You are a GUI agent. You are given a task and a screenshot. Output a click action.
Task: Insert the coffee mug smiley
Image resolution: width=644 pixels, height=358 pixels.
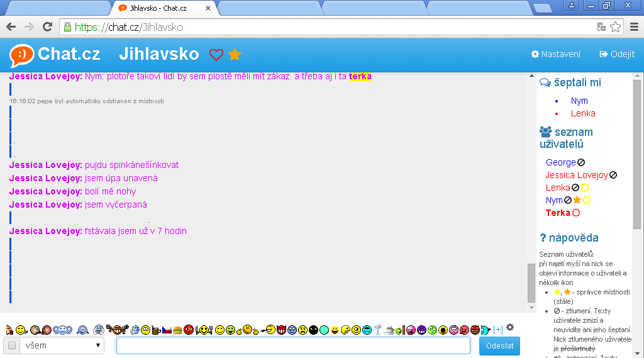coord(156,330)
